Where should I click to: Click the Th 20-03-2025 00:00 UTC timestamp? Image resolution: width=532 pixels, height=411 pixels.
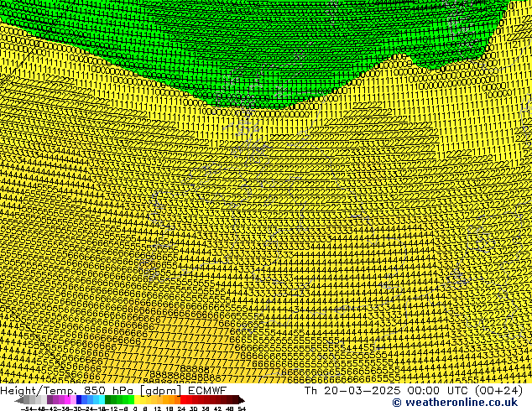coord(413,390)
